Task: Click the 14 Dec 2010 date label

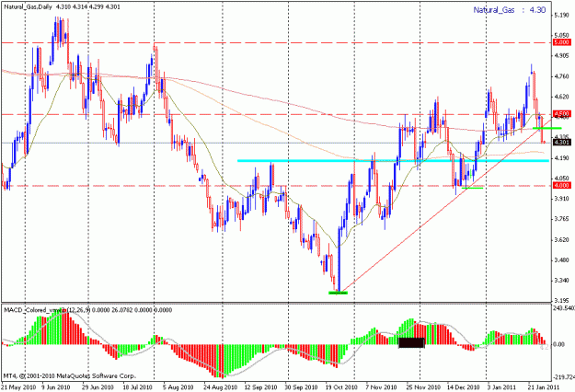Action: point(463,387)
